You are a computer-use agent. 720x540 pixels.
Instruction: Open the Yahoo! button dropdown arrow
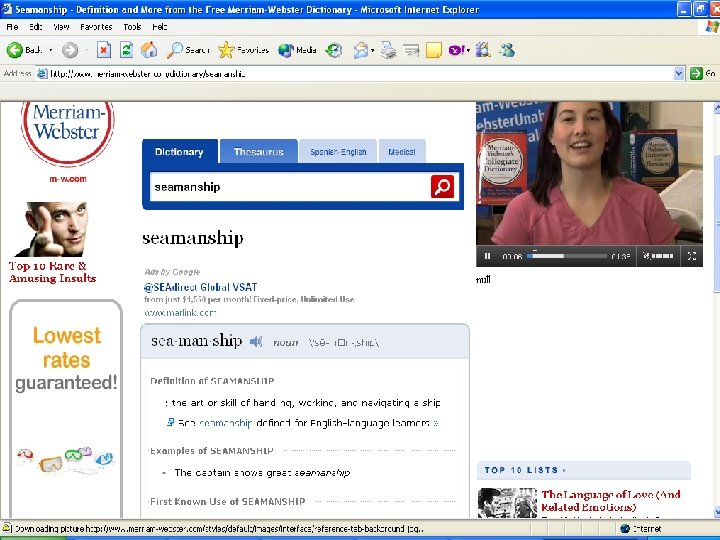tap(468, 50)
